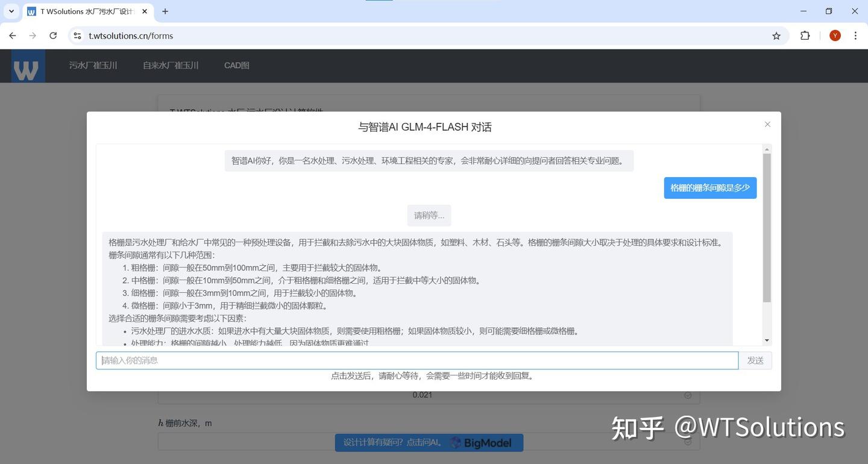Bookmark this page with star icon
This screenshot has height=464, width=868.
click(x=776, y=36)
